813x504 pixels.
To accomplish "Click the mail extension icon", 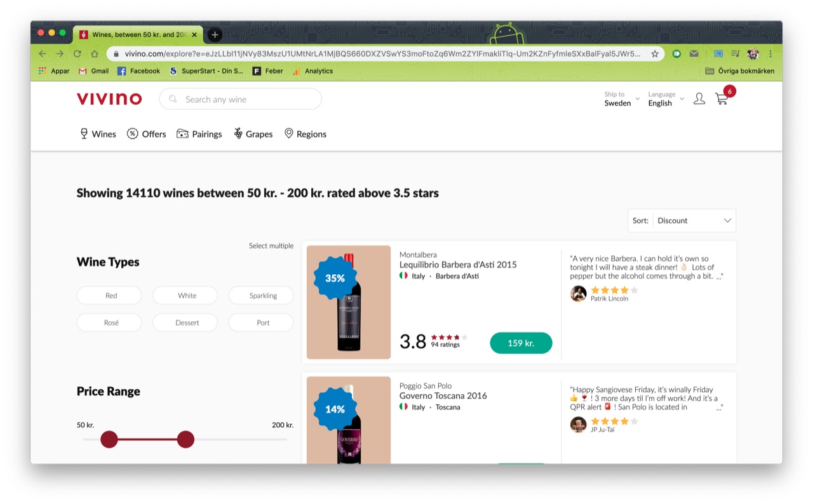I will coord(694,54).
